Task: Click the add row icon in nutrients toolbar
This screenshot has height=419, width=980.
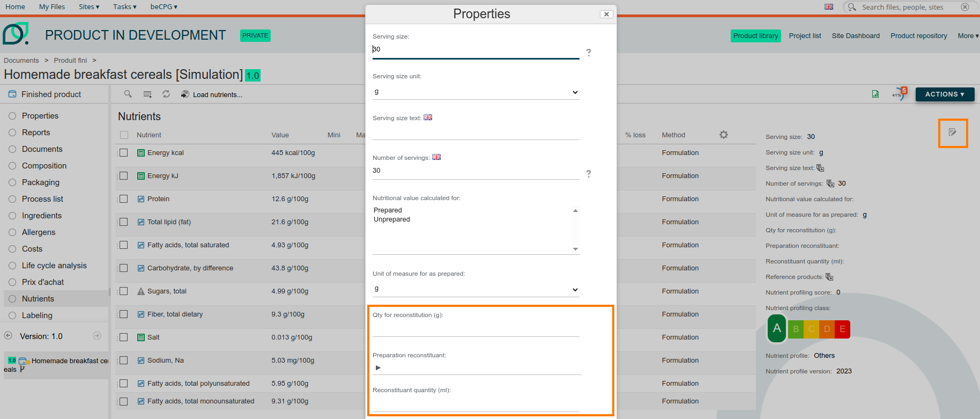Action: click(147, 94)
